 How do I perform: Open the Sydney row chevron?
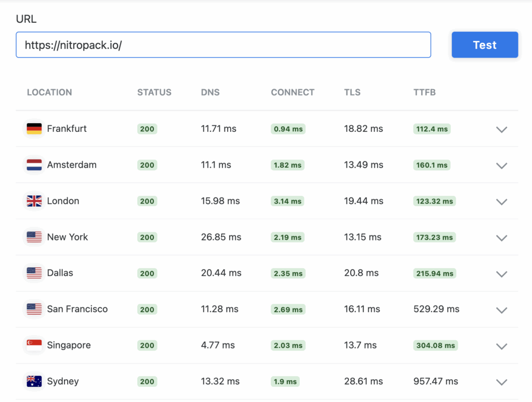coord(502,382)
